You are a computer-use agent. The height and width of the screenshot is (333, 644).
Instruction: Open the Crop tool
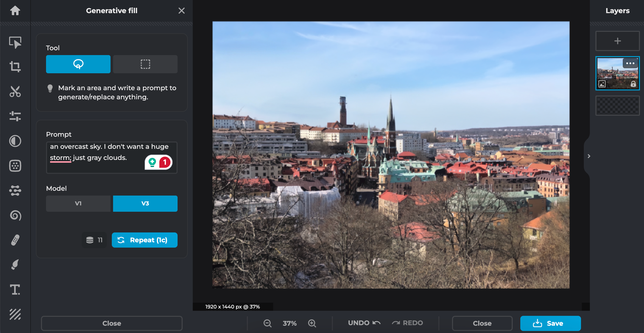click(15, 67)
